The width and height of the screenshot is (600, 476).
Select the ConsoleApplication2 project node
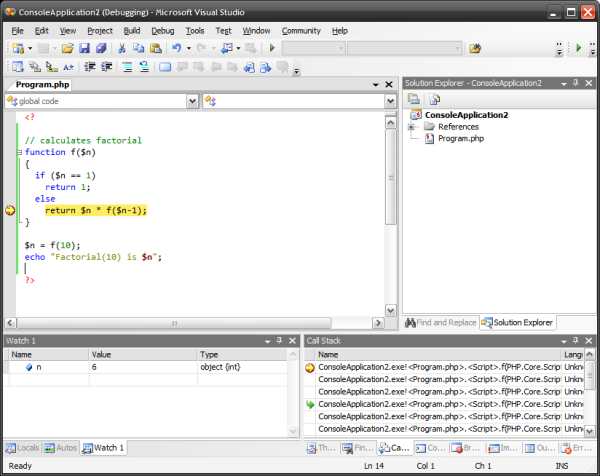coord(466,115)
